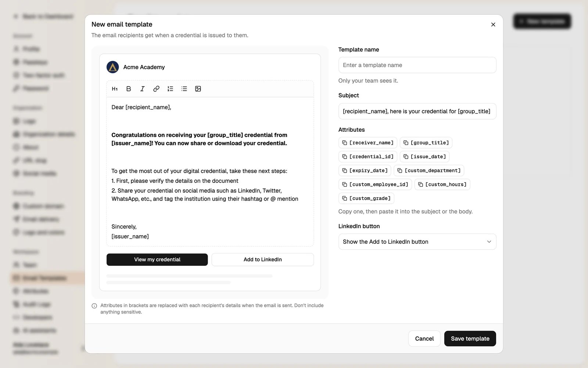Click the 'Dear [recipient_name],' line
The width and height of the screenshot is (588, 368).
point(141,107)
